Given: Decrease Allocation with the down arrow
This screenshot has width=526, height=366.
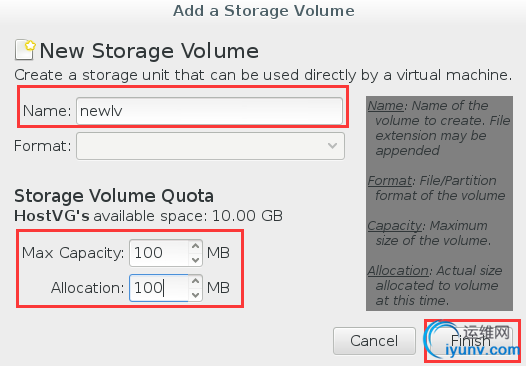Looking at the screenshot, I should [195, 295].
